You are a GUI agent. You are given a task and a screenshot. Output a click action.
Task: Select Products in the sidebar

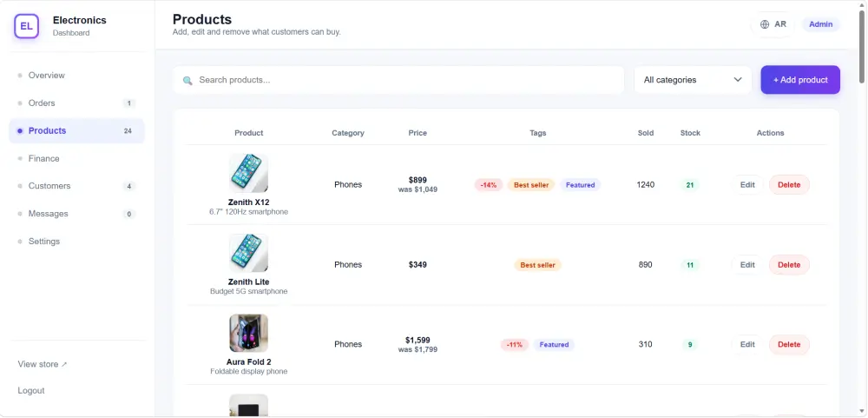[76, 131]
